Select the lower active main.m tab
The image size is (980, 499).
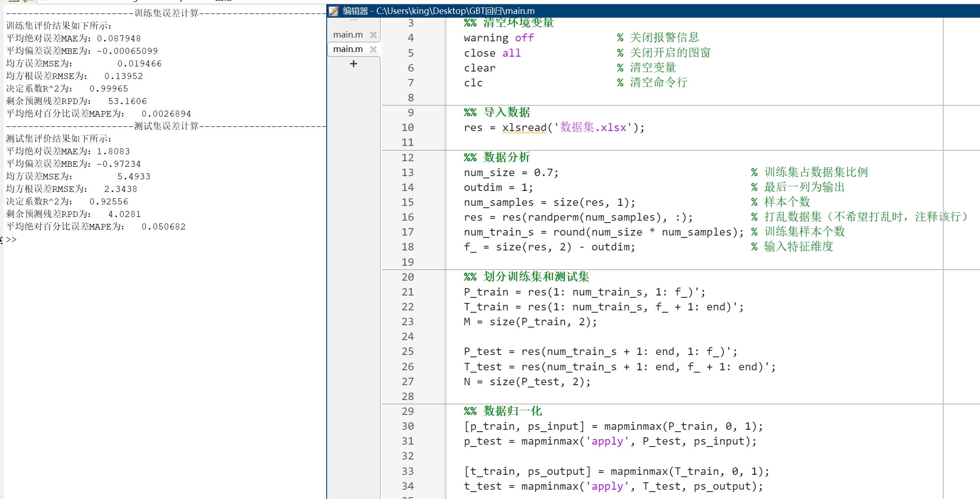click(348, 49)
